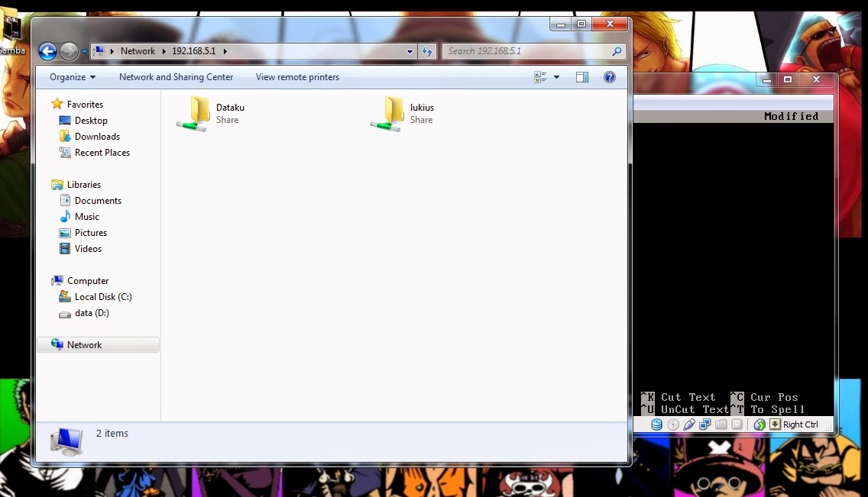Select Network in navigation pane
This screenshot has height=497, width=868.
point(98,344)
